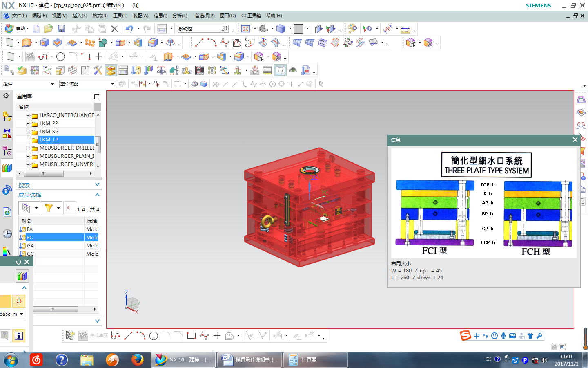
Task: Open the 组件 type filter dropdown
Action: [29, 84]
